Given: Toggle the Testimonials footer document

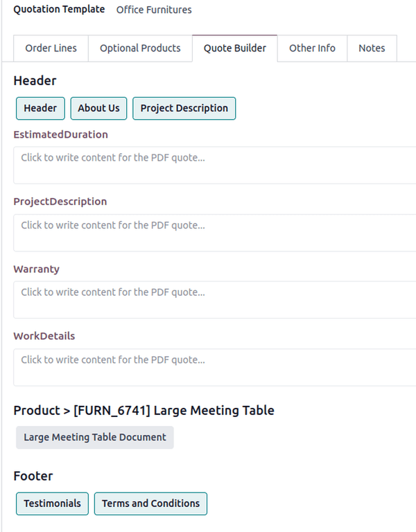Looking at the screenshot, I should coord(52,504).
